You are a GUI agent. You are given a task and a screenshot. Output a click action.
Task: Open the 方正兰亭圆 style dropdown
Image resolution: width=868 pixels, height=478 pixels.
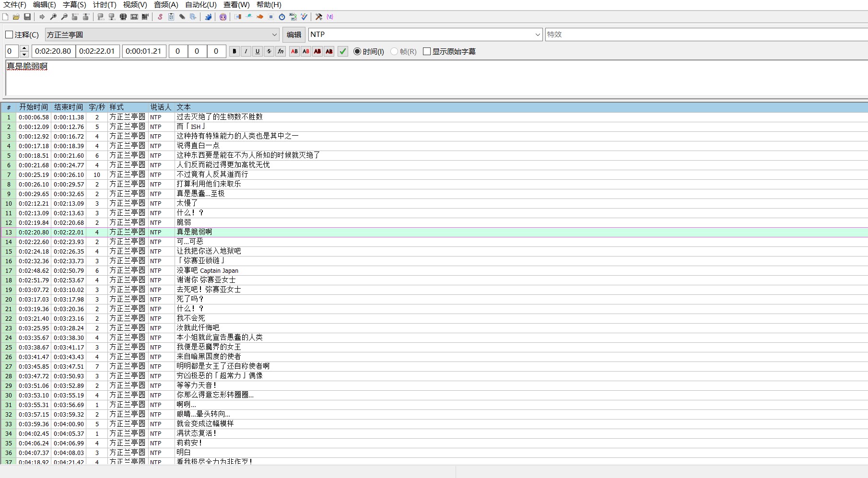tap(162, 35)
